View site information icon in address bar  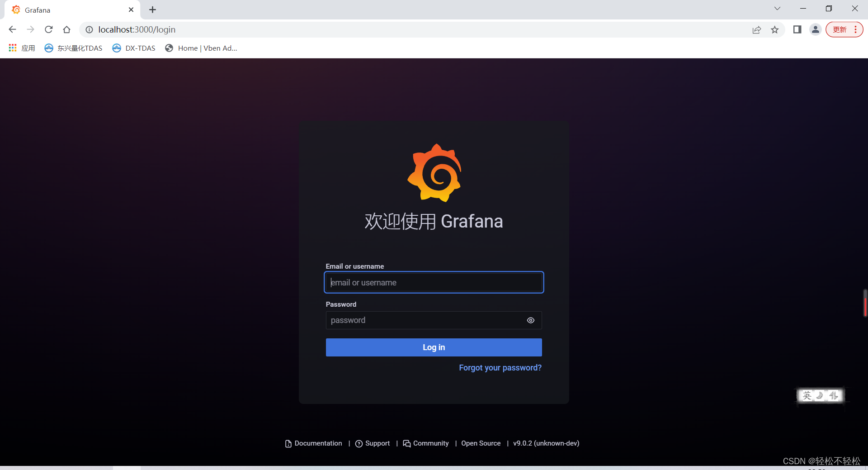tap(90, 29)
